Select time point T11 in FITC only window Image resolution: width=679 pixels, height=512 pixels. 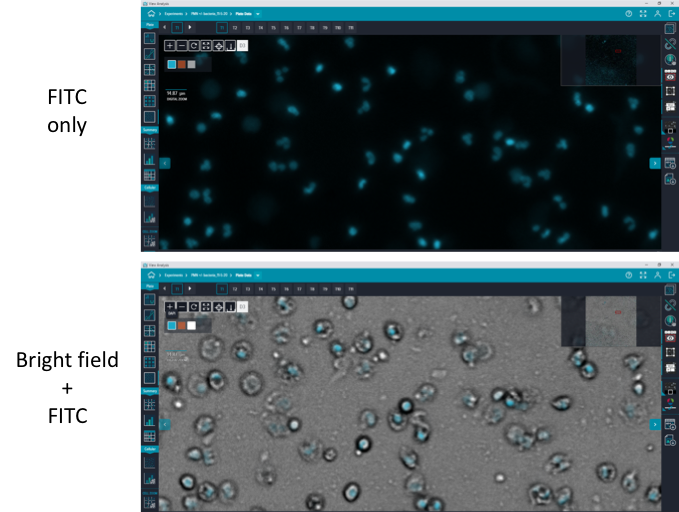(351, 28)
